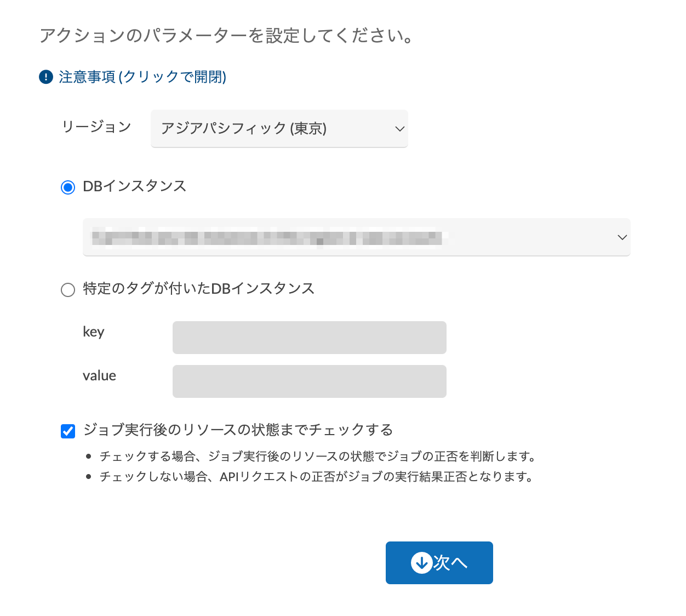Click the アクションのパラメーターを設定してください heading

tap(226, 36)
